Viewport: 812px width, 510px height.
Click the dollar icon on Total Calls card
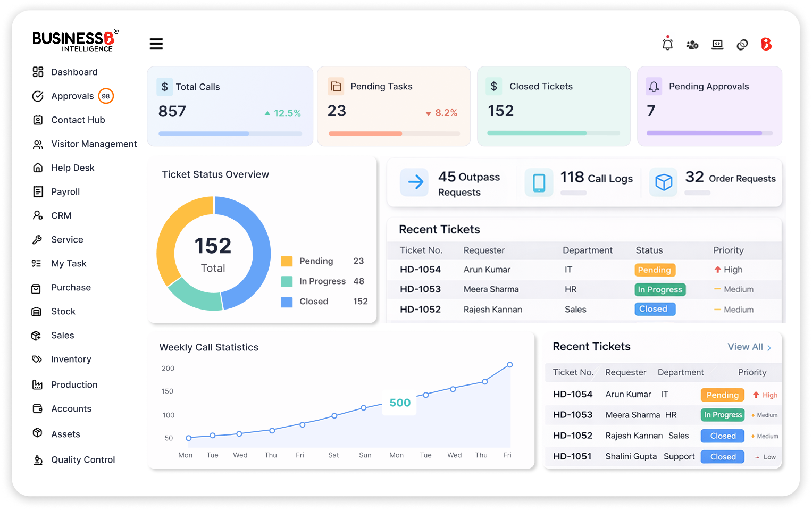point(164,86)
